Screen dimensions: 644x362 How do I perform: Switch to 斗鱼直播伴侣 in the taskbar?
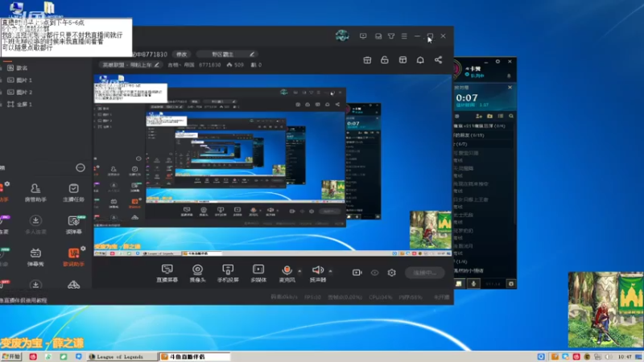195,356
